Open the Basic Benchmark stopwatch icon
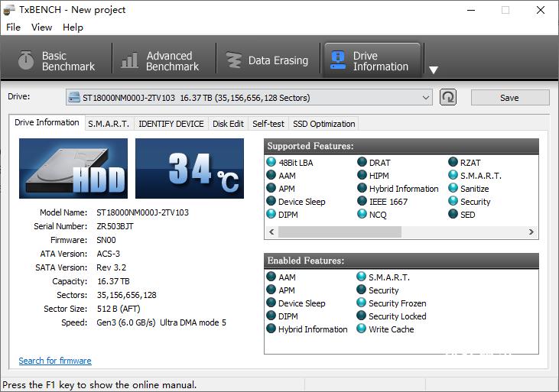The image size is (559, 392). [27, 61]
